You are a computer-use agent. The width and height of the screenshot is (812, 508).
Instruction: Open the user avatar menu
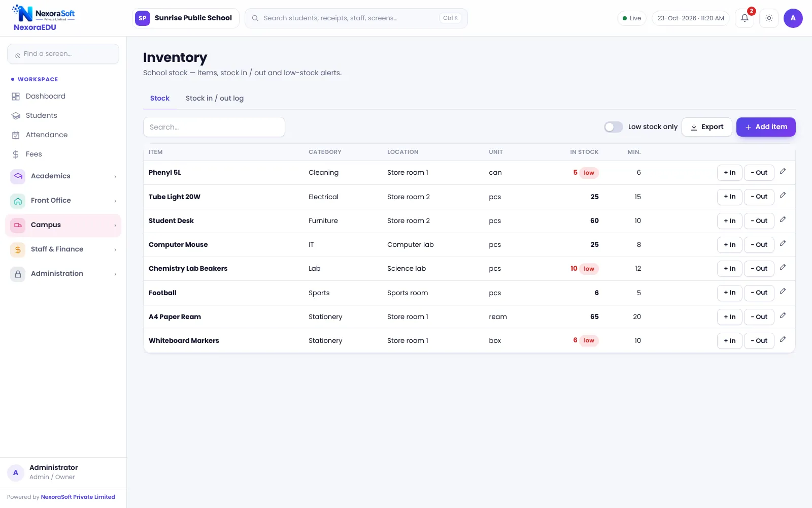coord(793,18)
